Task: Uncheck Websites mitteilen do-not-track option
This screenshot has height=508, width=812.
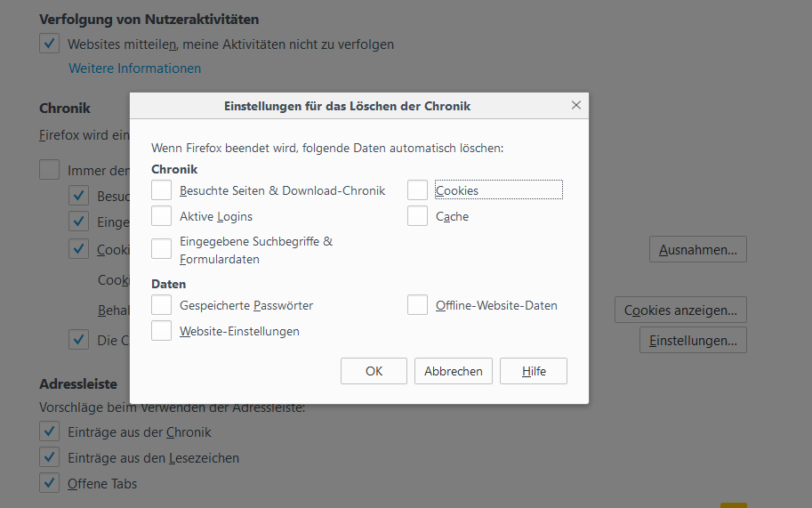Action: coord(50,44)
